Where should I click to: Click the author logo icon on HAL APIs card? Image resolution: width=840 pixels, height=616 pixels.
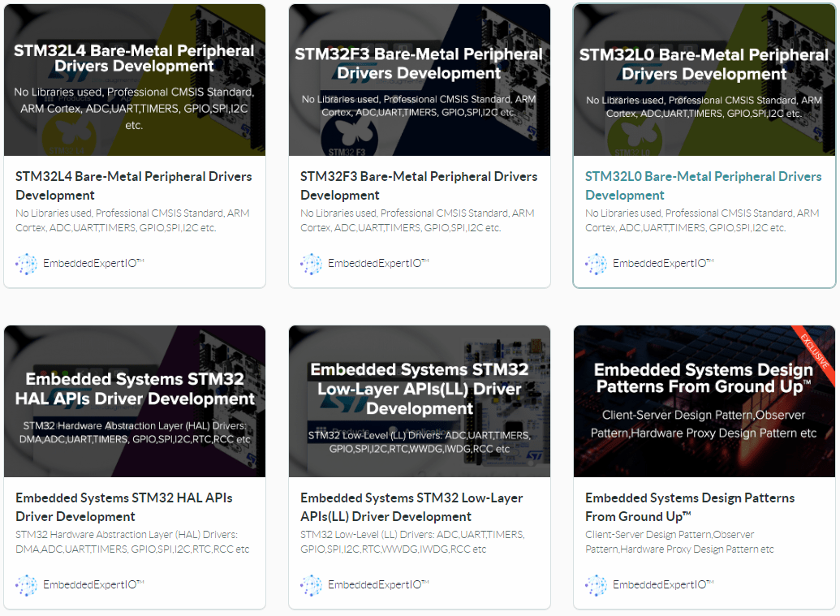pos(27,585)
